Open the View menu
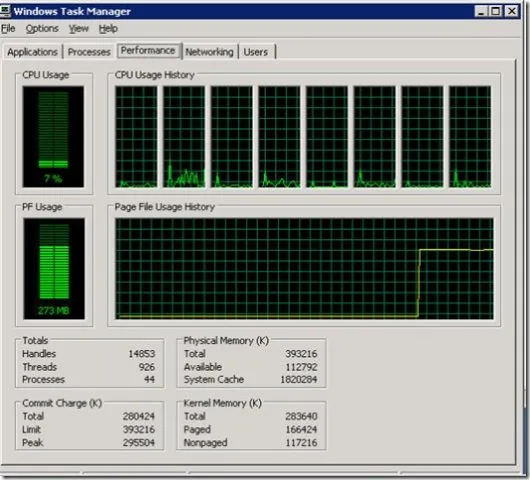The height and width of the screenshot is (480, 530). click(x=78, y=29)
